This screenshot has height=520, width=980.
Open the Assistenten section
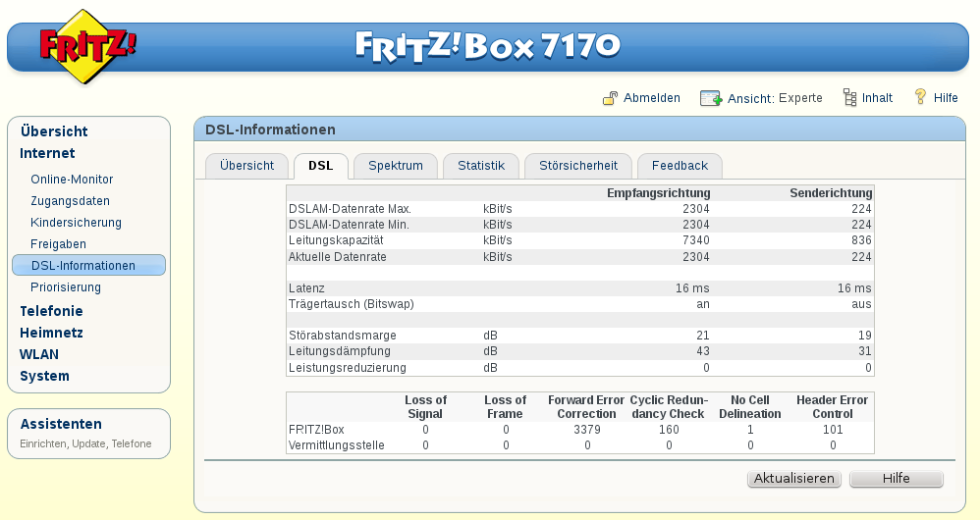click(x=61, y=424)
